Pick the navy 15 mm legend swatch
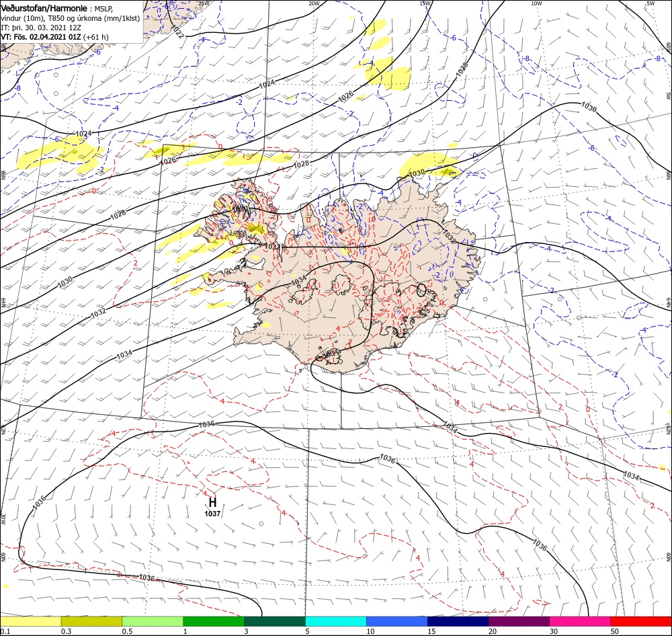 click(x=458, y=621)
